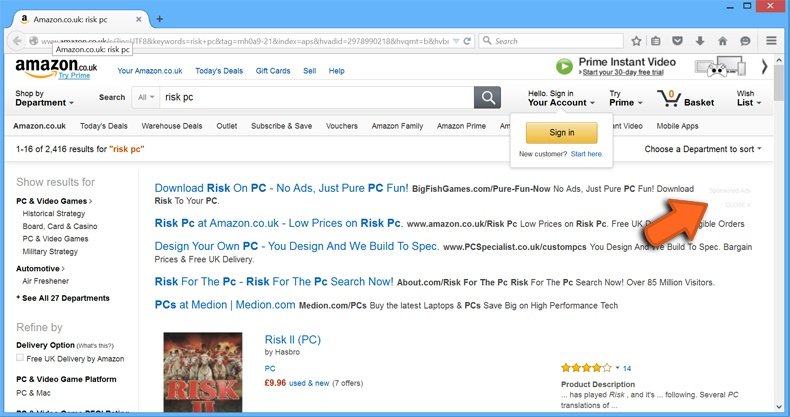Screen dimensions: 790x417
Task: Open a new browser tab
Action: click(x=160, y=19)
